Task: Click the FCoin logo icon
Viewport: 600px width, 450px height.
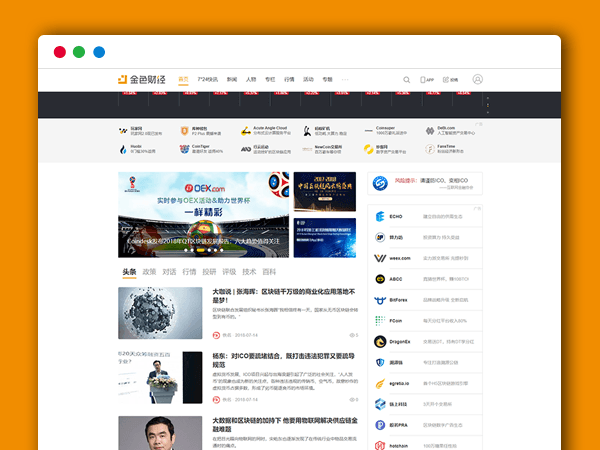Action: point(380,321)
